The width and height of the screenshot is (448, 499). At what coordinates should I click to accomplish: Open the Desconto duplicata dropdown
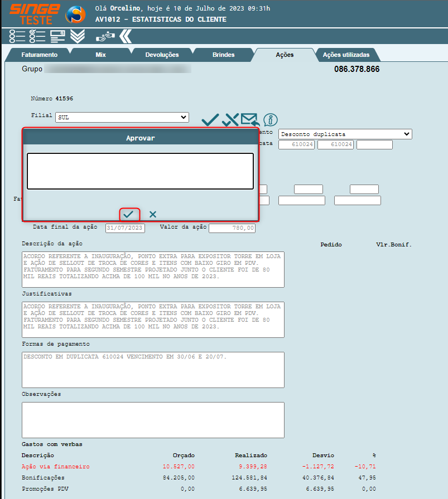tap(345, 134)
